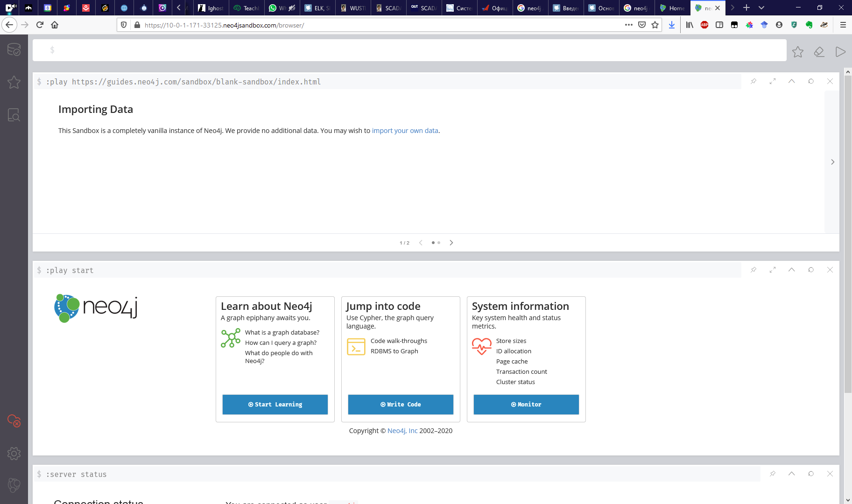Open the Browser Settings gear icon
Image resolution: width=852 pixels, height=504 pixels.
14,454
